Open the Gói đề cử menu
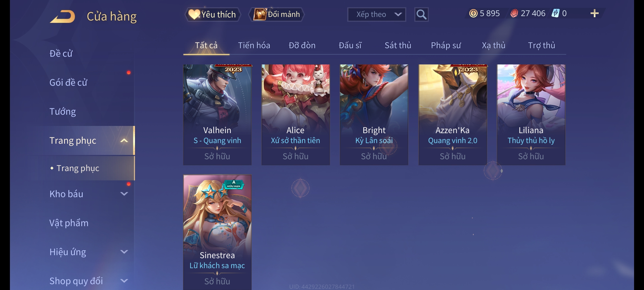Viewport: 644px width, 290px height. 68,82
